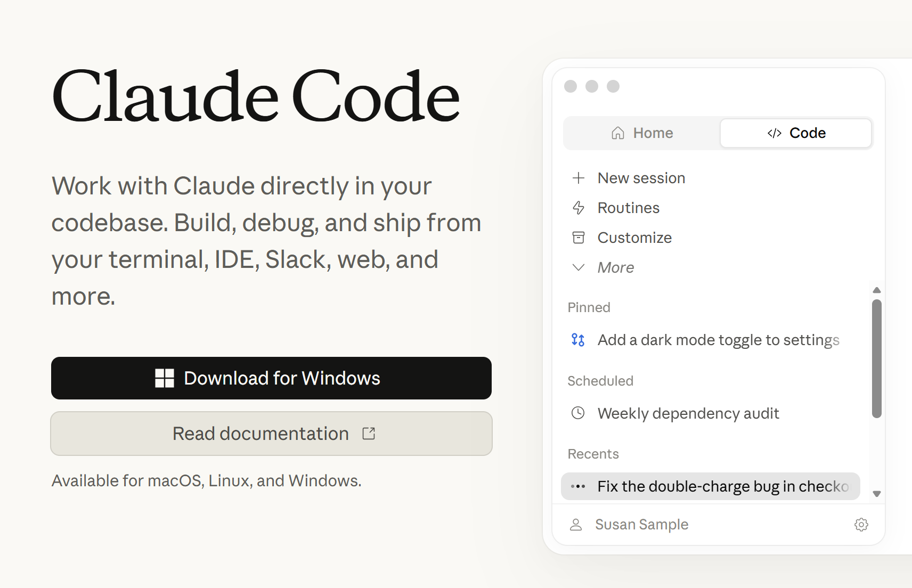912x588 pixels.
Task: Open scheduled 'Weekly dependency audit' item
Action: [x=711, y=413]
